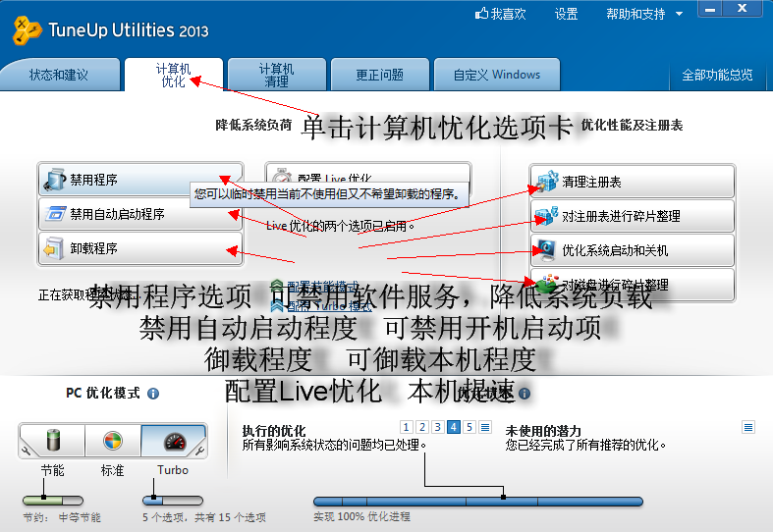
Task: Select the 标准 Windows-logo mode
Action: pyautogui.click(x=113, y=441)
